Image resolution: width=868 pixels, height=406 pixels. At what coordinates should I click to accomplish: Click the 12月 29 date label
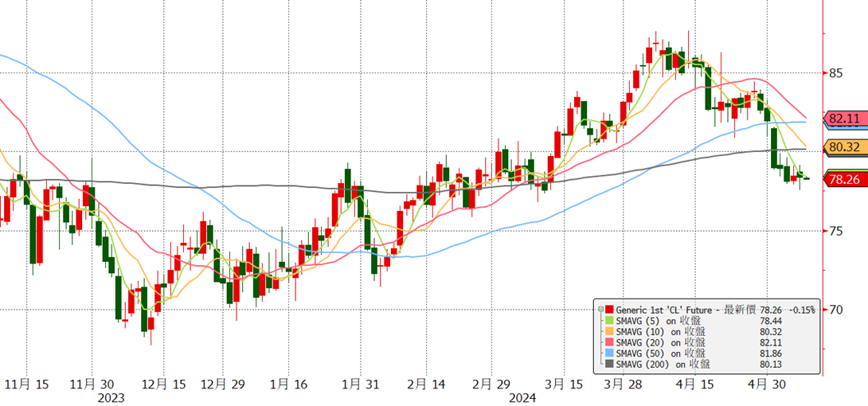click(221, 384)
